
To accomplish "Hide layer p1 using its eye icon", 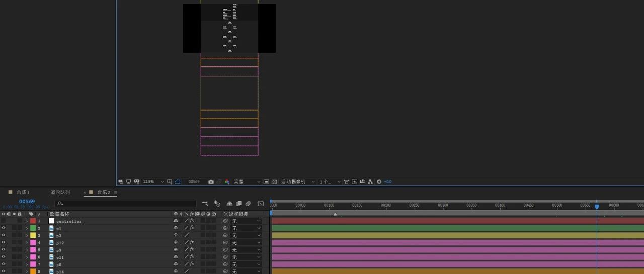I will [x=4, y=228].
